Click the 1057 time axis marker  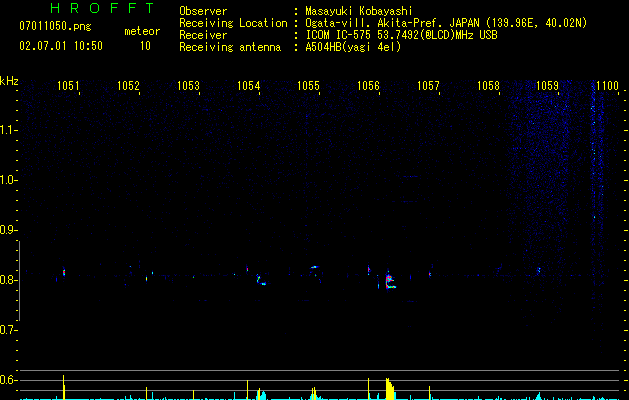[428, 86]
